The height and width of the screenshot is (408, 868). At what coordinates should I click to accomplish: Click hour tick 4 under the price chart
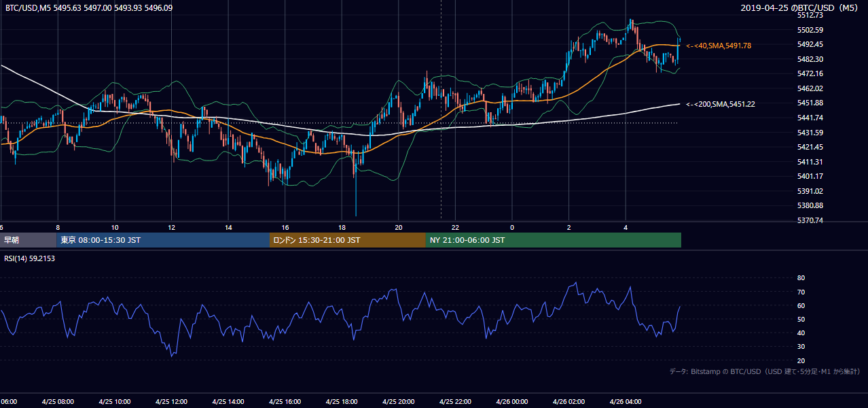(x=626, y=227)
